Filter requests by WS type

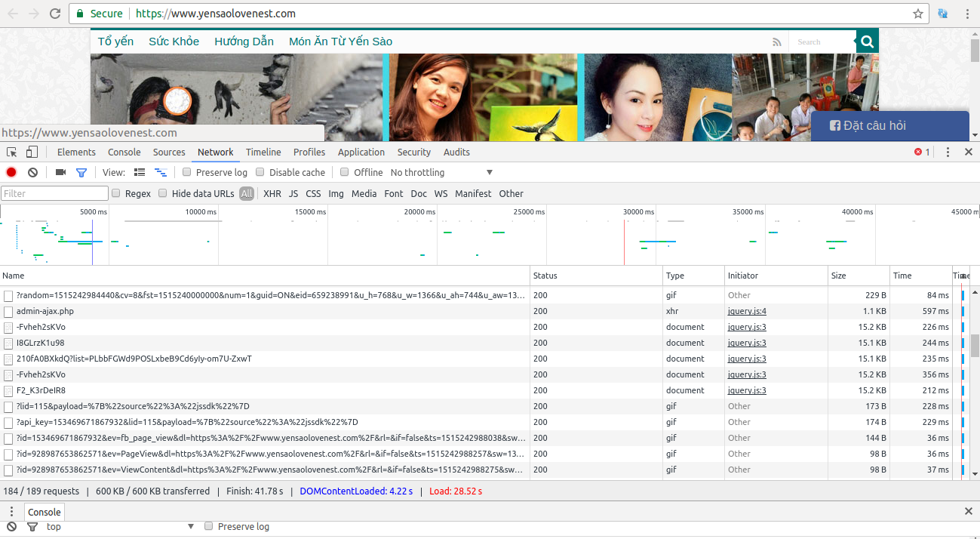441,193
